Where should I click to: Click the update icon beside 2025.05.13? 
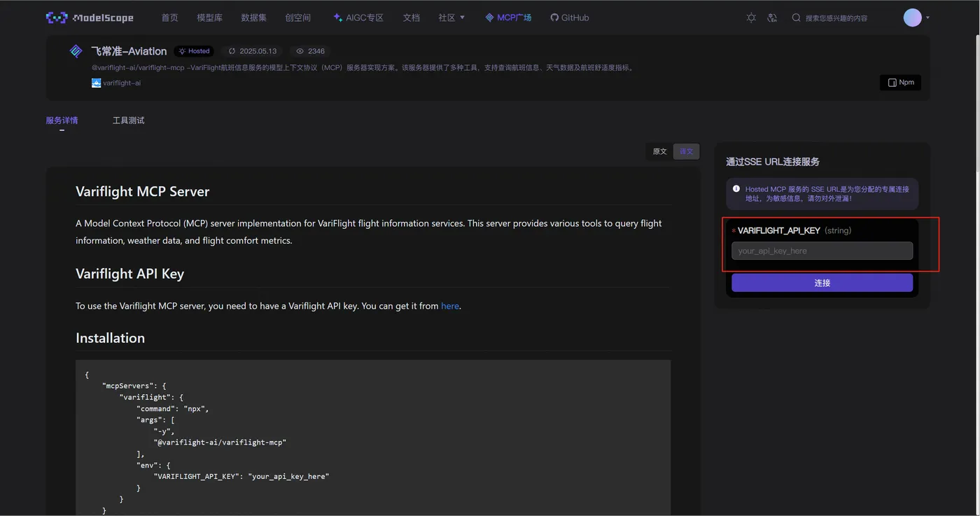[232, 51]
